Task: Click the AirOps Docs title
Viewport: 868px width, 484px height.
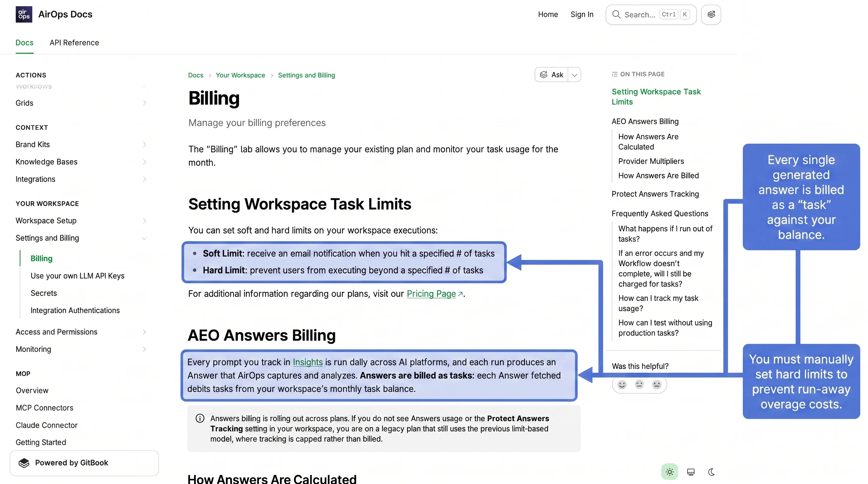Action: tap(65, 14)
